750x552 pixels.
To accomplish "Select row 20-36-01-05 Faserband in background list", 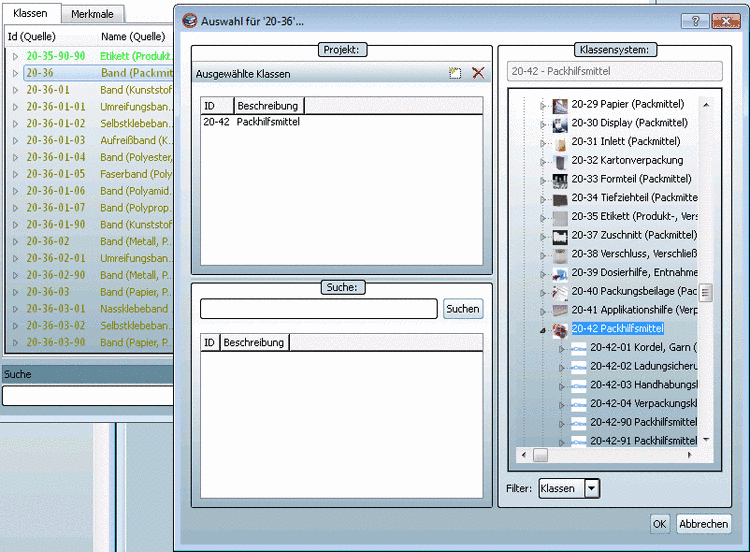I will [88, 174].
